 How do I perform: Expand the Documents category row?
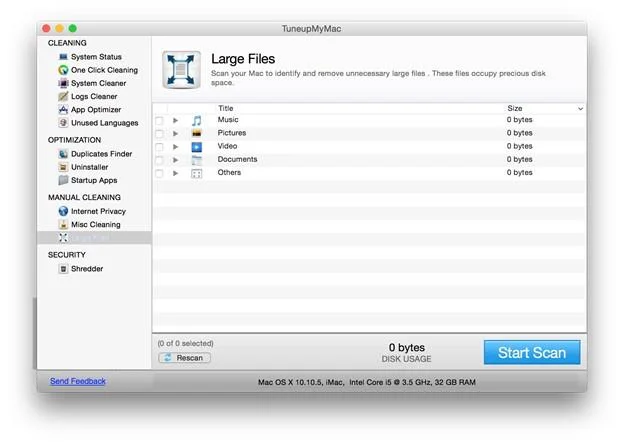[x=176, y=160]
